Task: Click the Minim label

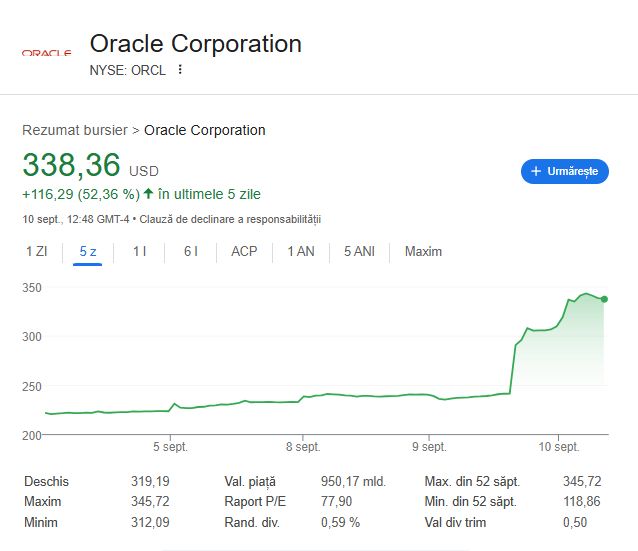Action: coord(41,522)
